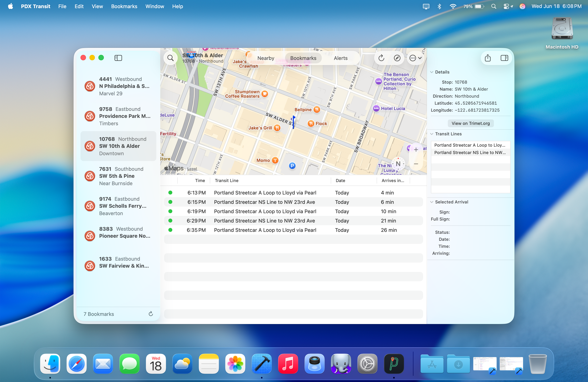Sort by the Transit Line column header
Viewport: 588px width, 382px height.
(x=270, y=181)
